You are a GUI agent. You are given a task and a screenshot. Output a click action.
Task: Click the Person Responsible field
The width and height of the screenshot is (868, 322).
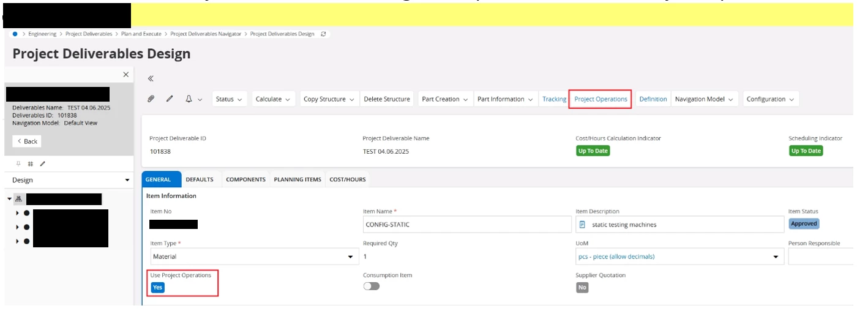pos(821,256)
